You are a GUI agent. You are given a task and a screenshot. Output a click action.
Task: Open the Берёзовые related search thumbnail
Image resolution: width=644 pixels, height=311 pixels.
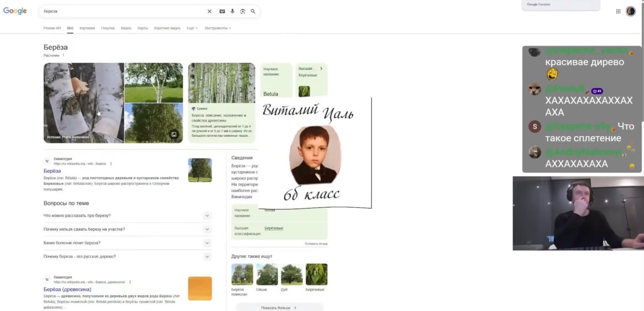coord(316,274)
